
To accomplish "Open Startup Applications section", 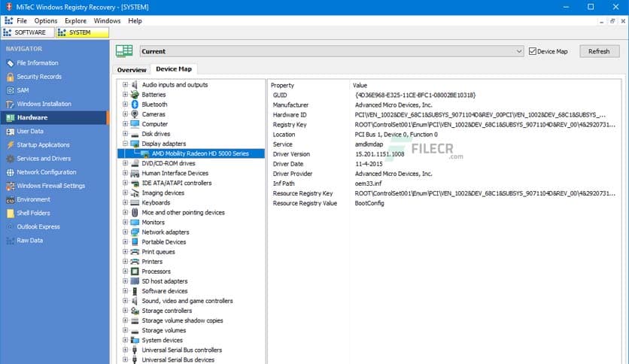I will [x=43, y=144].
